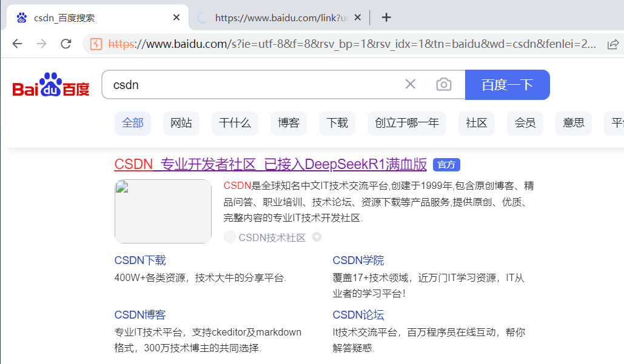The image size is (624, 364).
Task: Select the 意思 filter tab
Action: point(574,123)
